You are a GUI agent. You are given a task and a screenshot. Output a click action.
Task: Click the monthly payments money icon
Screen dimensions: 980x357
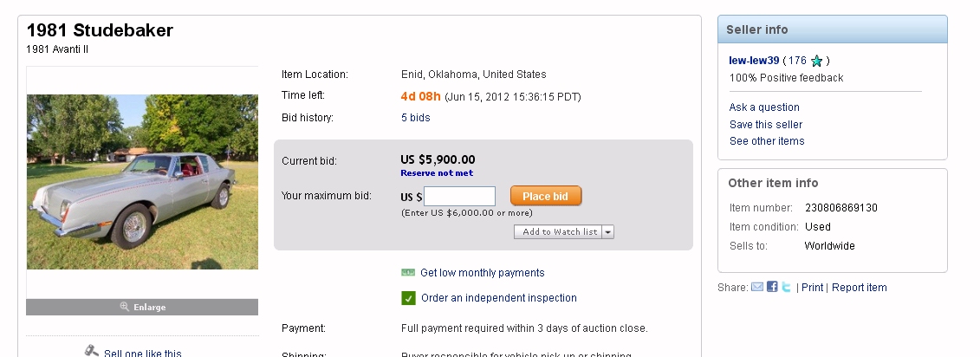coord(409,272)
